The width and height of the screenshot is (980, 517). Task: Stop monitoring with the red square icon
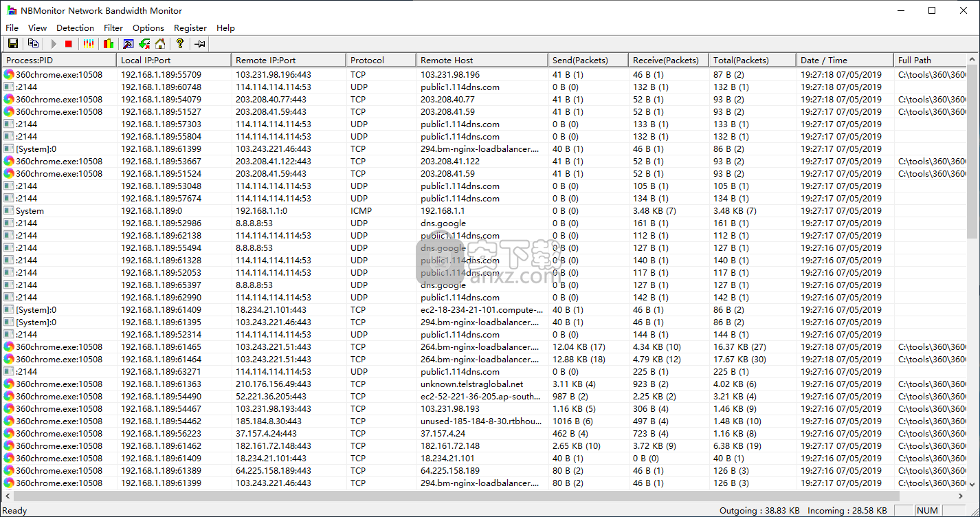pyautogui.click(x=69, y=44)
